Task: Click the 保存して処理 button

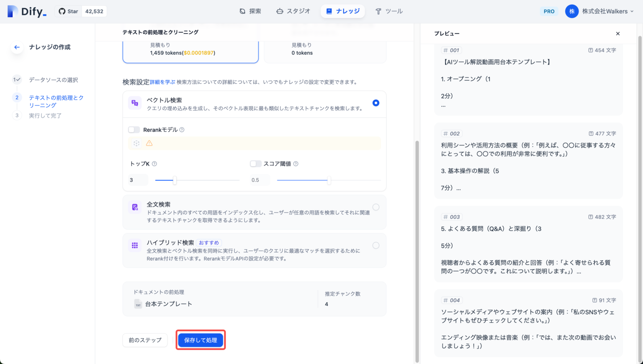Action: point(201,340)
